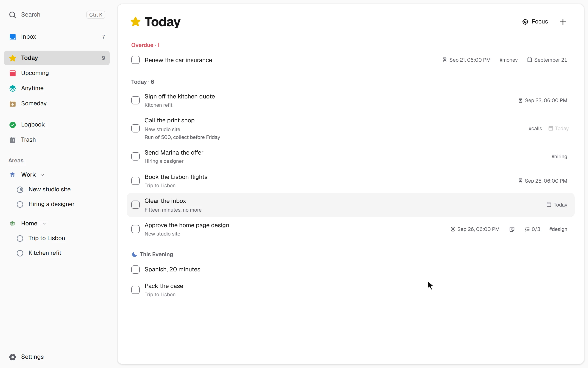This screenshot has height=368, width=588.
Task: Check the Book the Lisbon flights box
Action: click(x=135, y=181)
